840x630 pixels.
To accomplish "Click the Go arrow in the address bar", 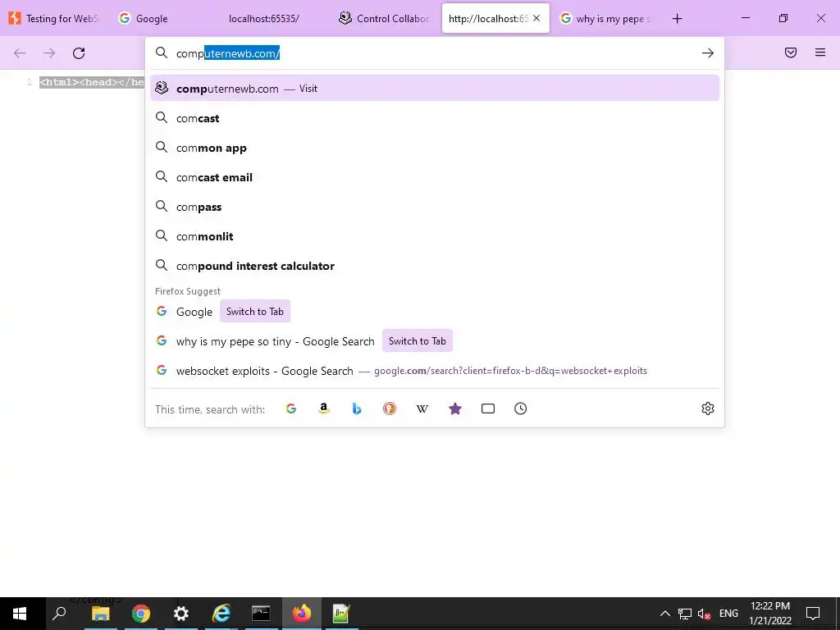I will pyautogui.click(x=708, y=53).
